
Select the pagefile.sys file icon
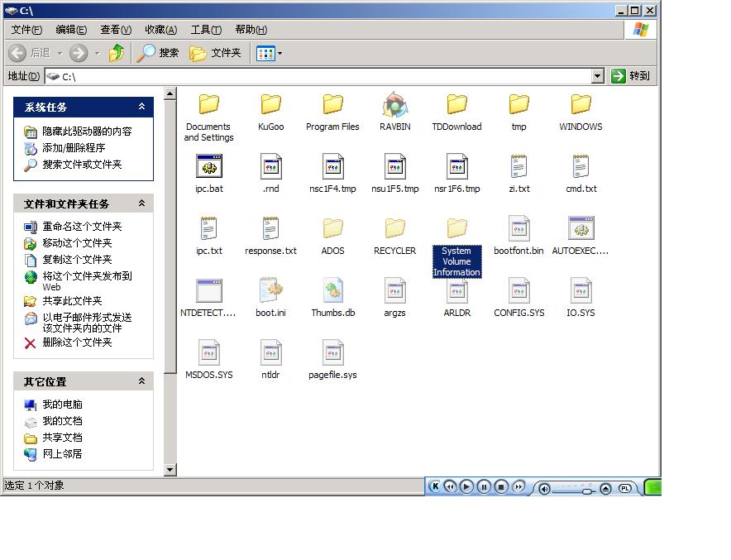pos(332,353)
